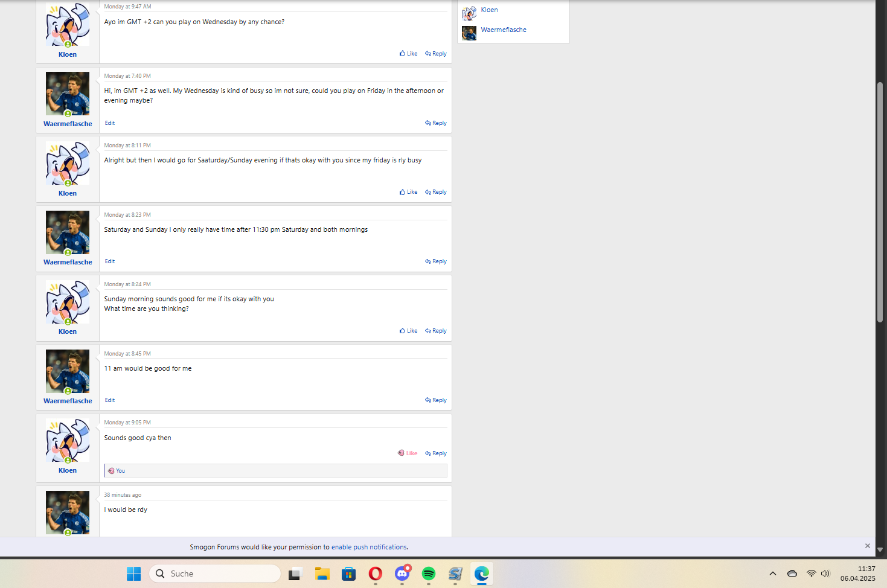Viewport: 887px width, 588px height.
Task: Click the 'Monday at 9:47 AM' timestamp
Action: tap(127, 7)
